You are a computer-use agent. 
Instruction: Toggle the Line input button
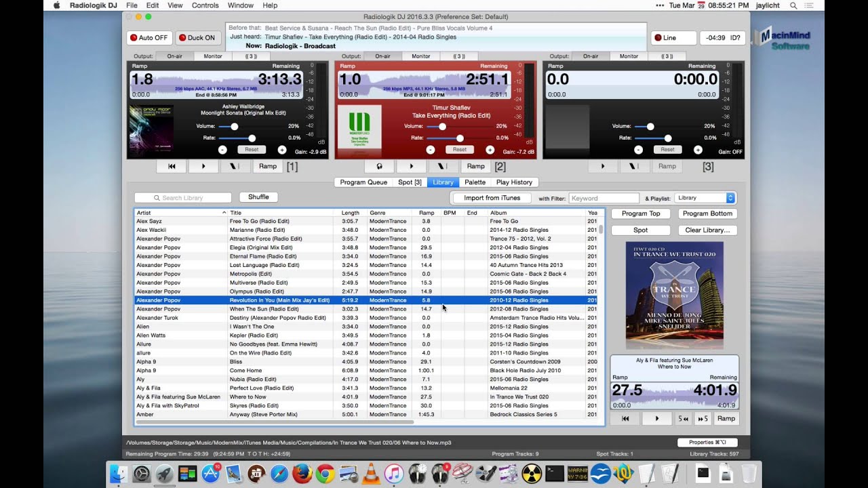[x=673, y=38]
